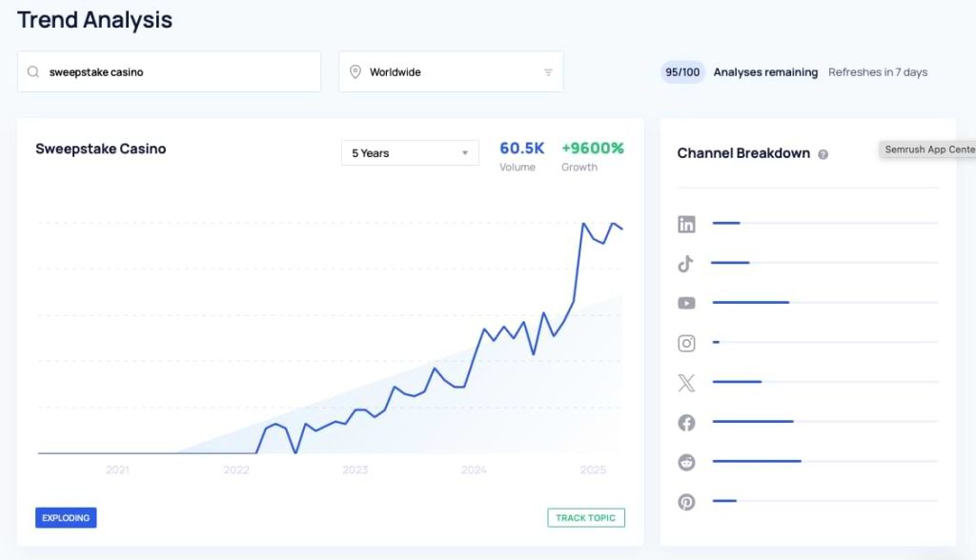This screenshot has width=976, height=560.
Task: Click the YouTube channel icon
Action: coord(686,303)
